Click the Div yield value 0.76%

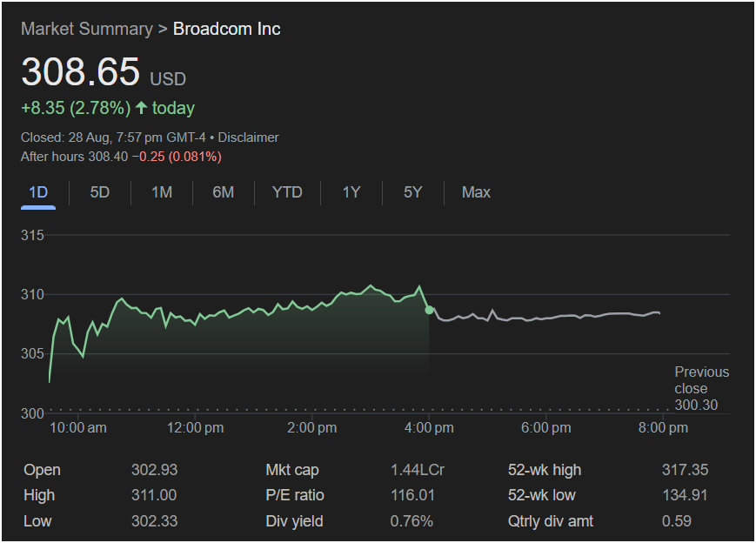pyautogui.click(x=411, y=521)
